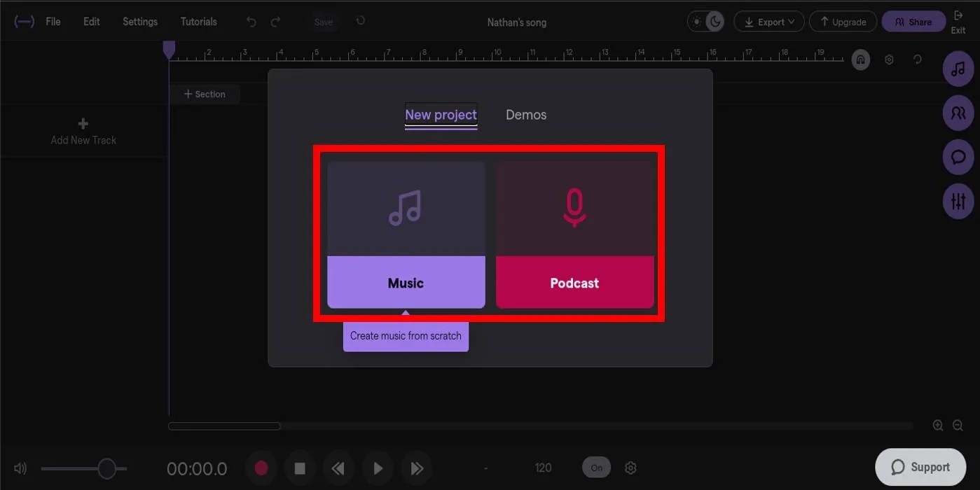Open the Loops library panel
980x490 pixels.
tap(958, 69)
